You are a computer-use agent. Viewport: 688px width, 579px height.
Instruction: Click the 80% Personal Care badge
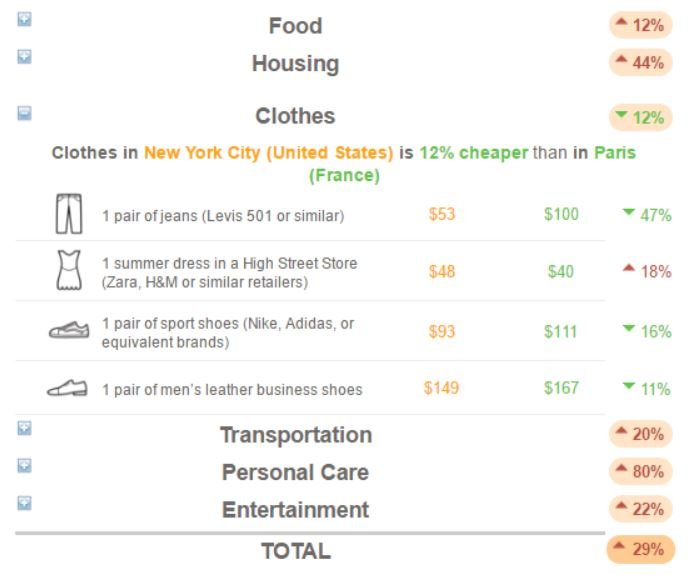[x=640, y=472]
